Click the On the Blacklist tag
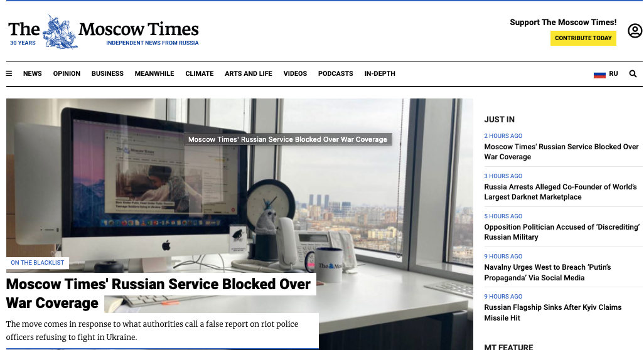Viewport: 644px width, 350px height. point(38,263)
